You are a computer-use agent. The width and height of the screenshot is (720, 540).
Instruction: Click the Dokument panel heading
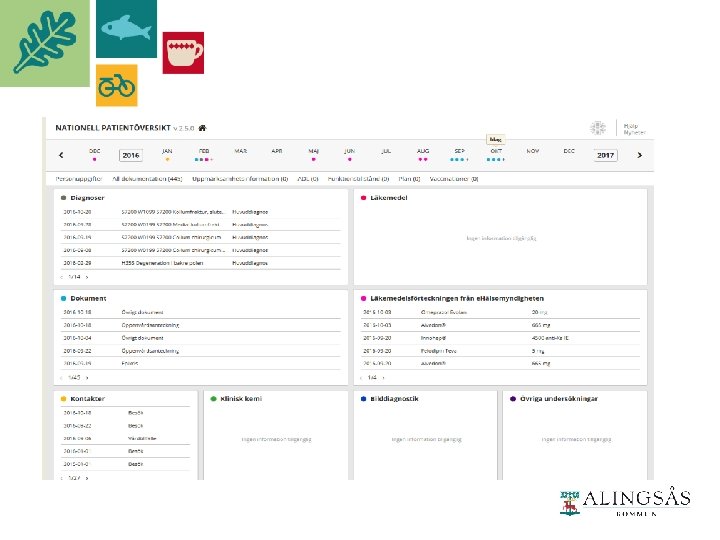(x=88, y=298)
